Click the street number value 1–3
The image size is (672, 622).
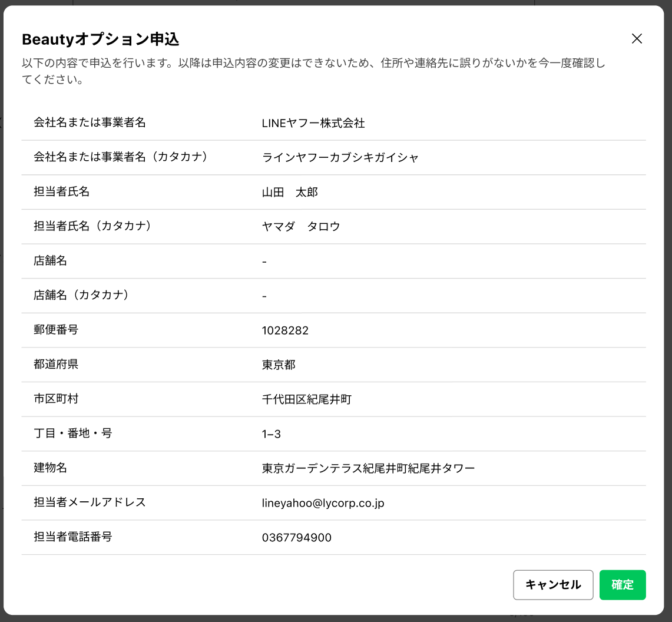pyautogui.click(x=272, y=434)
